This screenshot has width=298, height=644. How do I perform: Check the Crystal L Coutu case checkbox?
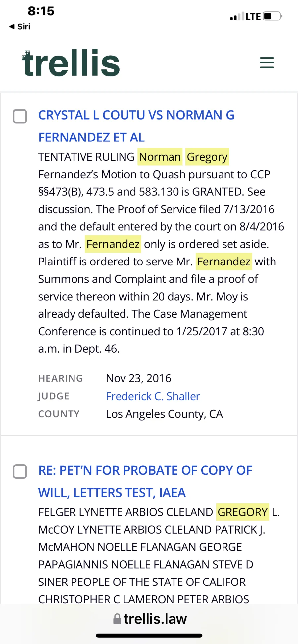[x=20, y=116]
